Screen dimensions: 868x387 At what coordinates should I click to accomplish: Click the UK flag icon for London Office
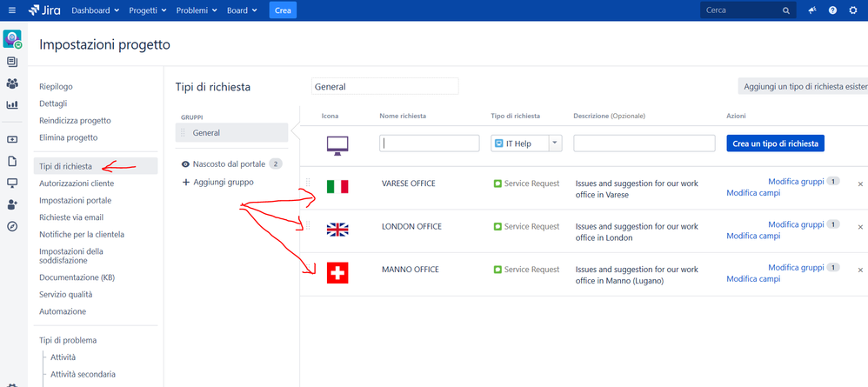click(x=337, y=230)
